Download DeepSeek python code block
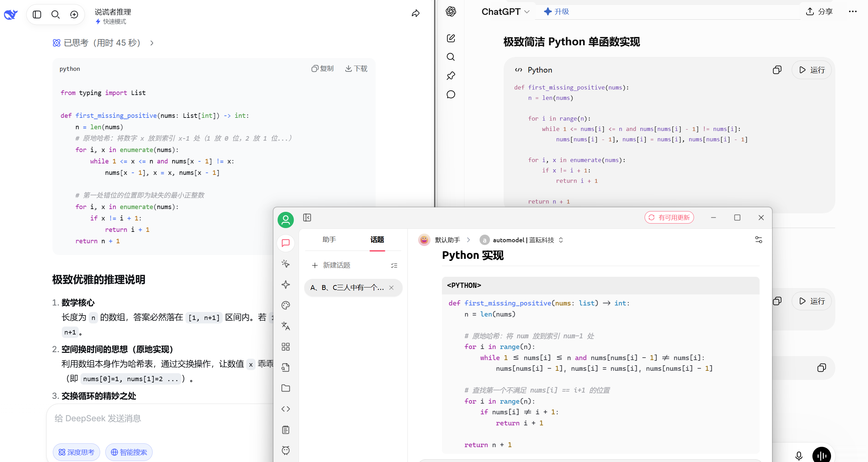This screenshot has height=462, width=868. [356, 68]
